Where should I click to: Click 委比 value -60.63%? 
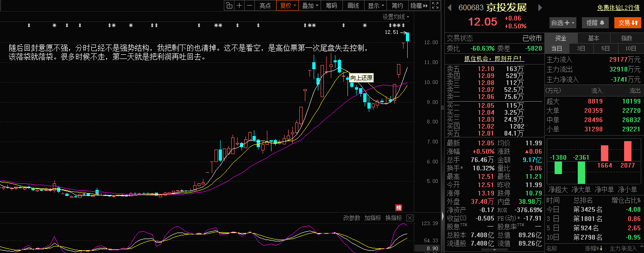[x=482, y=48]
